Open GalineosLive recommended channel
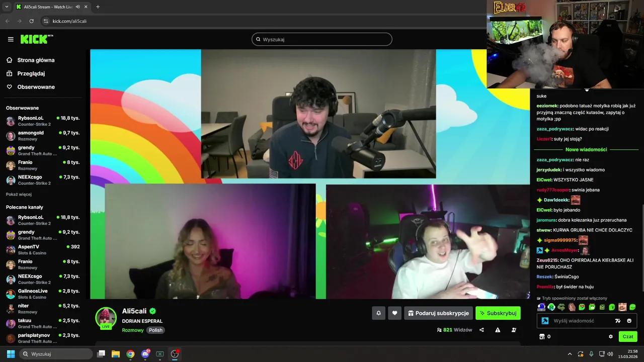This screenshot has width=644, height=362. pyautogui.click(x=43, y=294)
